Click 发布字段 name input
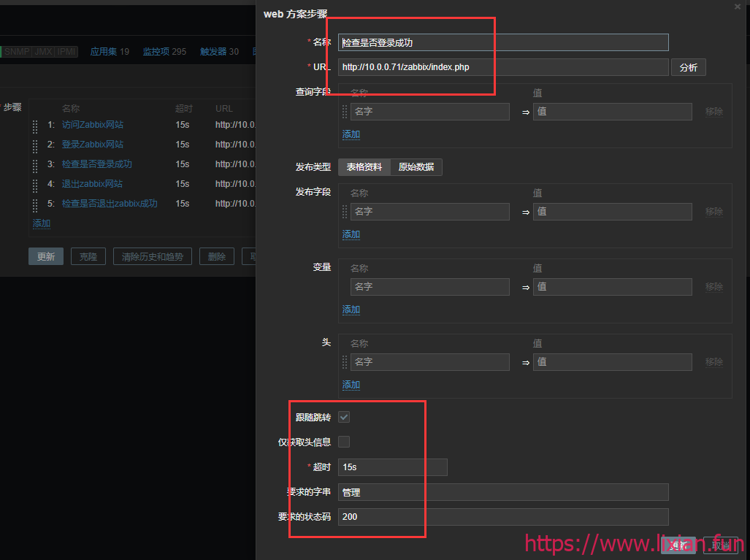Viewport: 750px width, 560px height. coord(429,212)
